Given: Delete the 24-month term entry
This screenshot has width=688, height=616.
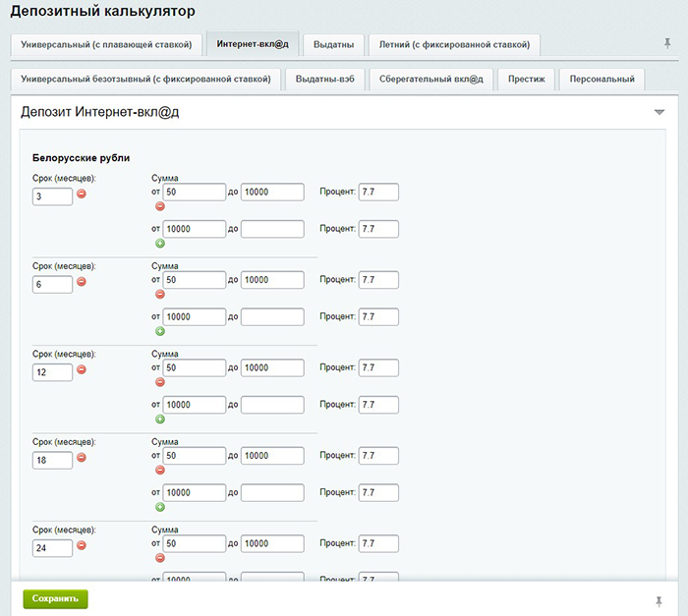Looking at the screenshot, I should tap(82, 545).
